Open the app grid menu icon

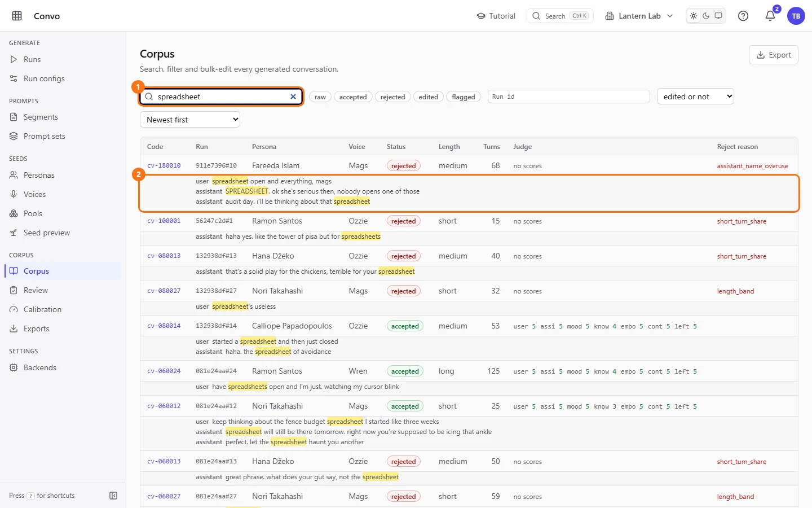point(17,16)
